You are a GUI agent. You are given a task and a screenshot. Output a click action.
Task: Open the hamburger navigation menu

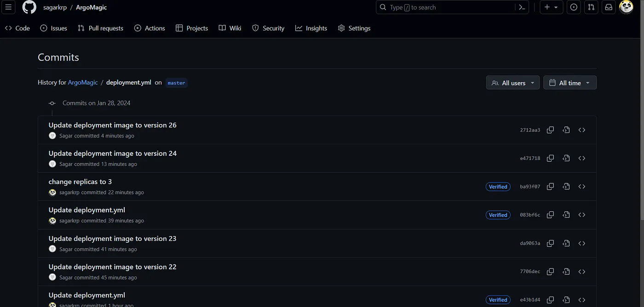tap(8, 7)
